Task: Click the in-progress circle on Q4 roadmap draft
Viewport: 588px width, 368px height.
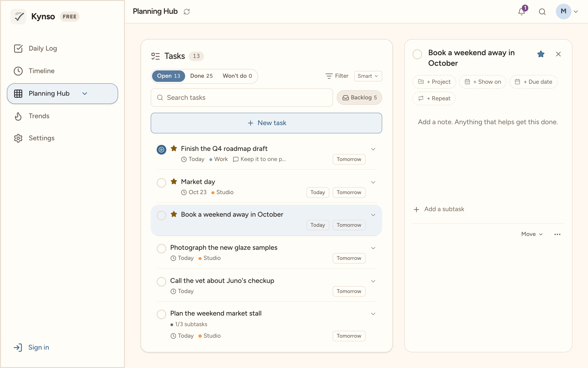Action: [x=161, y=149]
